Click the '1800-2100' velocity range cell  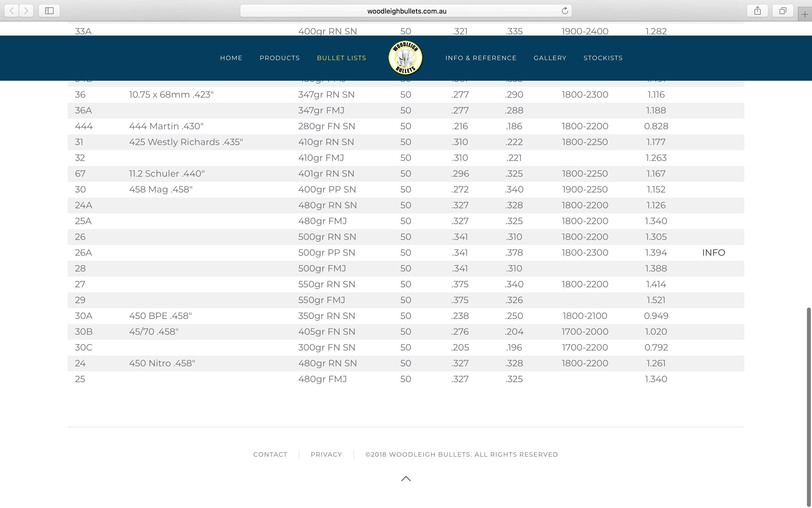(585, 316)
